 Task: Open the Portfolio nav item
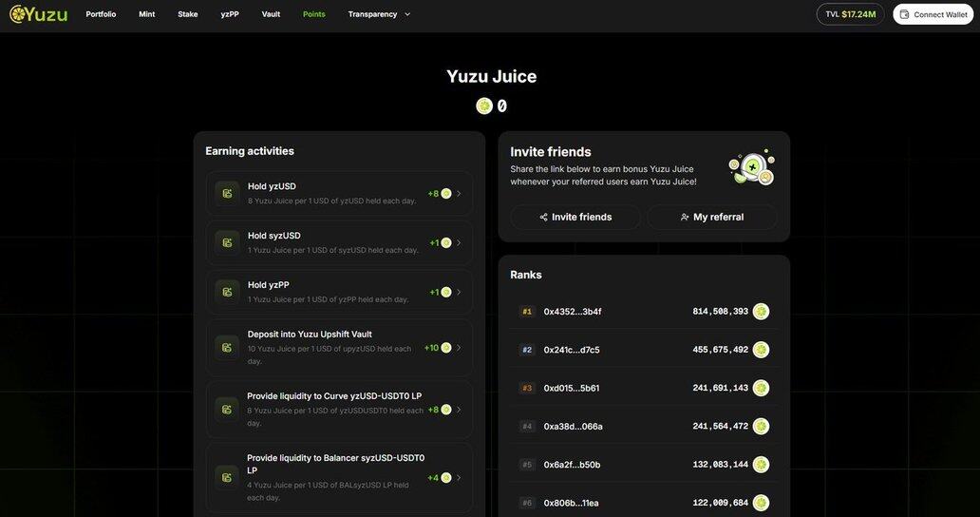pyautogui.click(x=101, y=14)
